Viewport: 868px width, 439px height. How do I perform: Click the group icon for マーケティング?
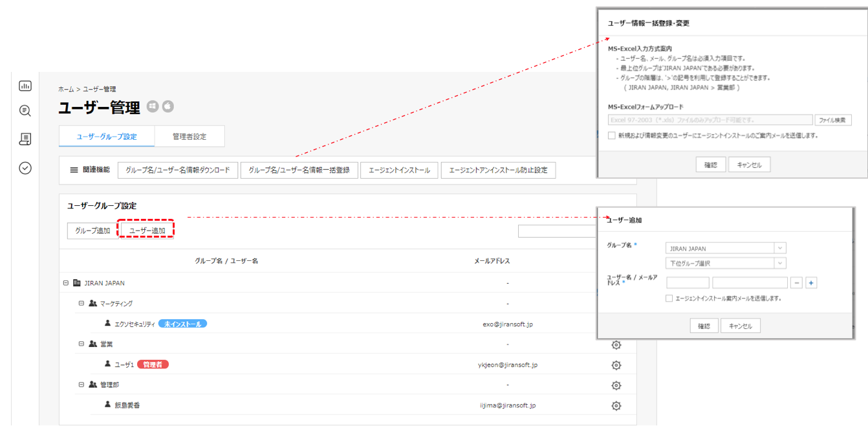point(92,303)
